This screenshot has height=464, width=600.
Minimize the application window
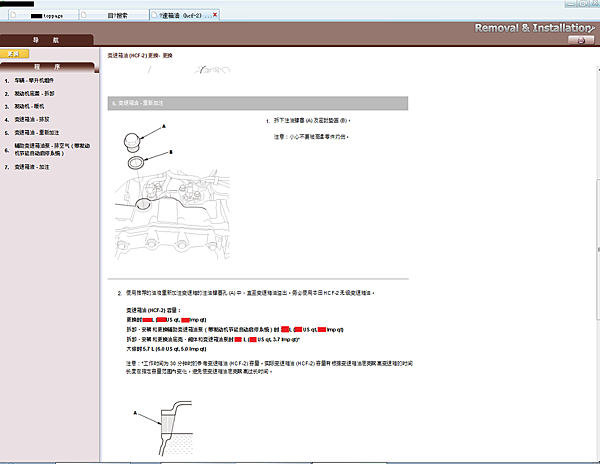(571, 3)
